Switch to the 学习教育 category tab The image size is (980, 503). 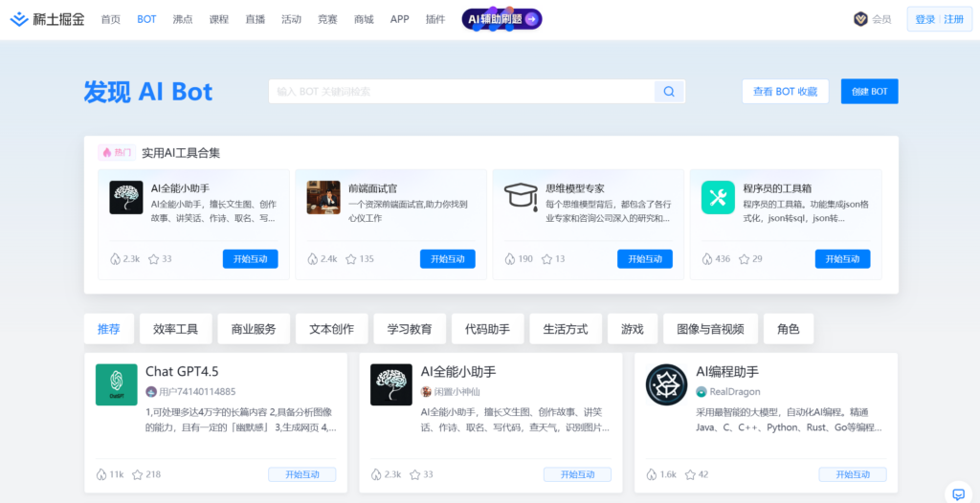410,329
